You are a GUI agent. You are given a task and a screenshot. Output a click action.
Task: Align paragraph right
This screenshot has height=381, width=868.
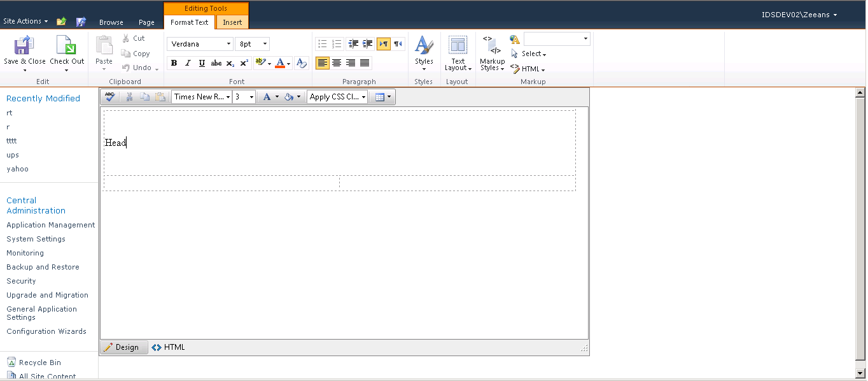(351, 63)
